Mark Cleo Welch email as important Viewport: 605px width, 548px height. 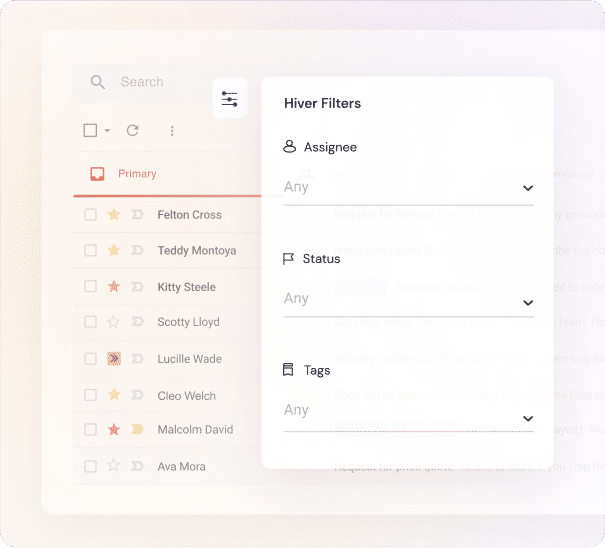click(137, 395)
